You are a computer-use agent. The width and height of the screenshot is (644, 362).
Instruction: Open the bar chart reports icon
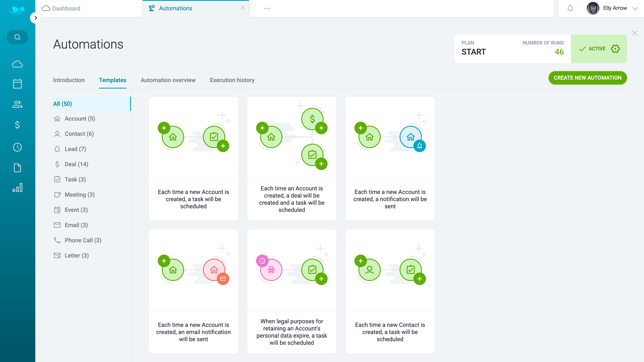tap(17, 187)
